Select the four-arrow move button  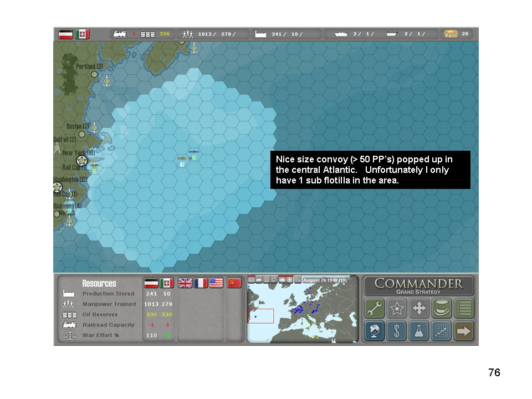tap(419, 308)
